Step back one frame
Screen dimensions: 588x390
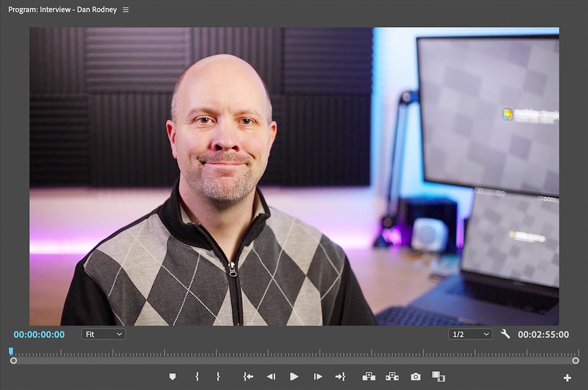(x=271, y=376)
